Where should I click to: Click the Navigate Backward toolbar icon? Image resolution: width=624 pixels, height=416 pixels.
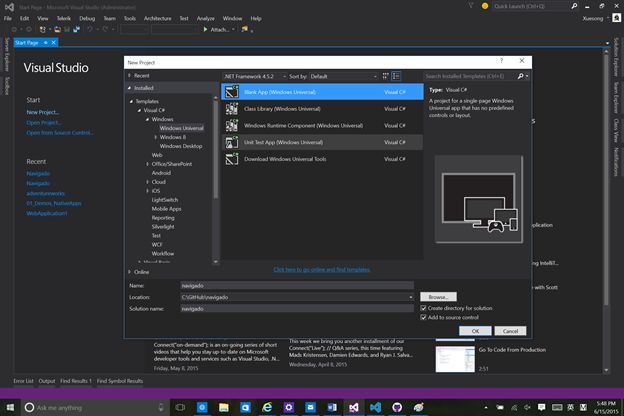[x=14, y=29]
